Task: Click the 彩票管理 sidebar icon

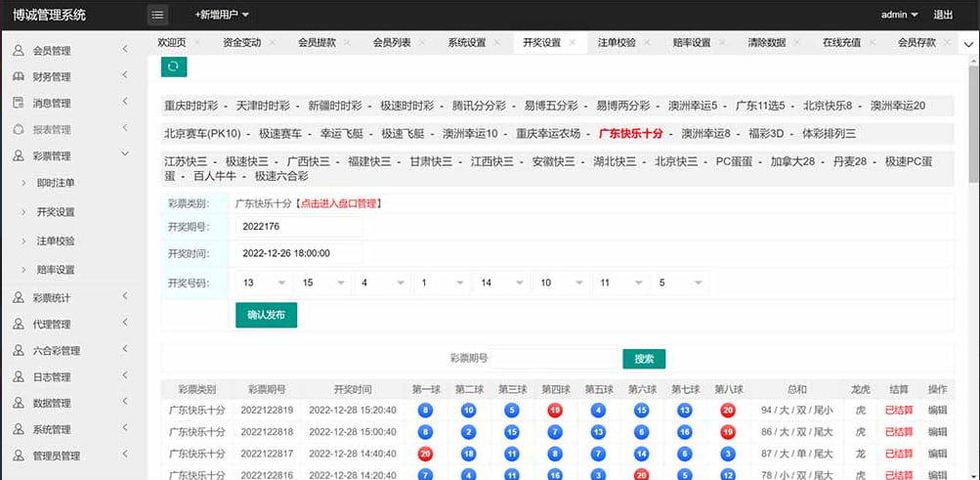Action: click(x=19, y=155)
